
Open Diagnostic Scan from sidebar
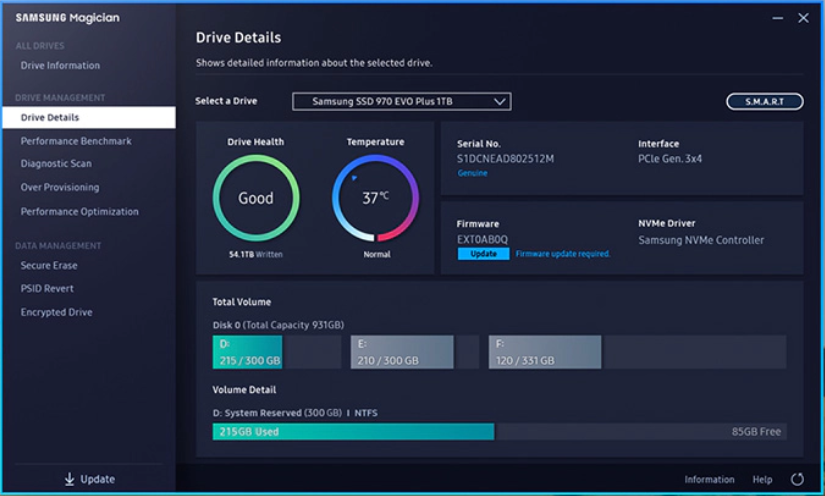point(56,164)
